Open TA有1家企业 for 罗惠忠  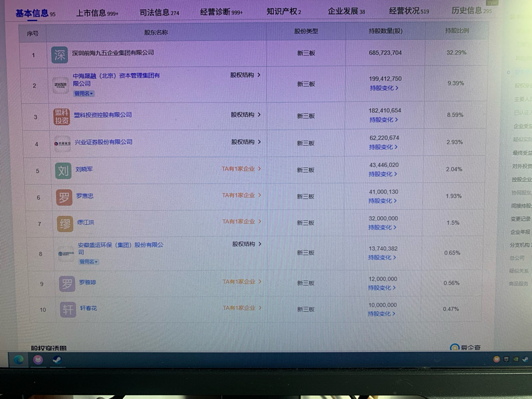(x=242, y=195)
